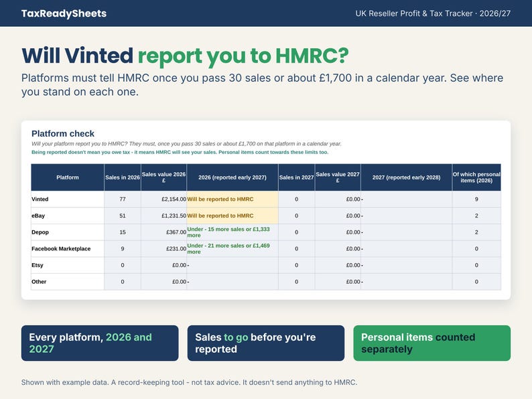Click the 'Sales in 2026' column header
The height and width of the screenshot is (399, 532).
tap(123, 177)
